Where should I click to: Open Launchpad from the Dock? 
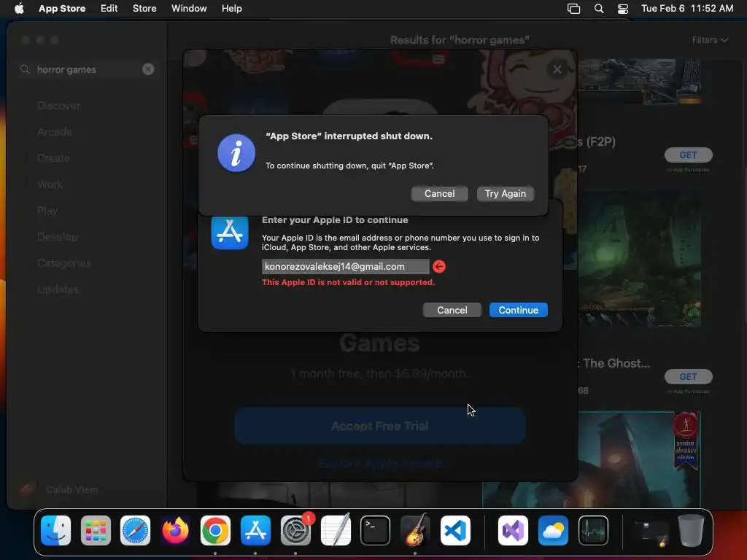(96, 531)
